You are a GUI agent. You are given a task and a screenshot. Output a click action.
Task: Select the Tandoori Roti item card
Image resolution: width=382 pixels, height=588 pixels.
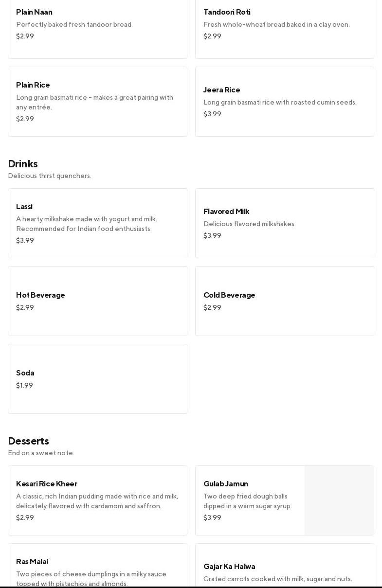[x=284, y=24]
